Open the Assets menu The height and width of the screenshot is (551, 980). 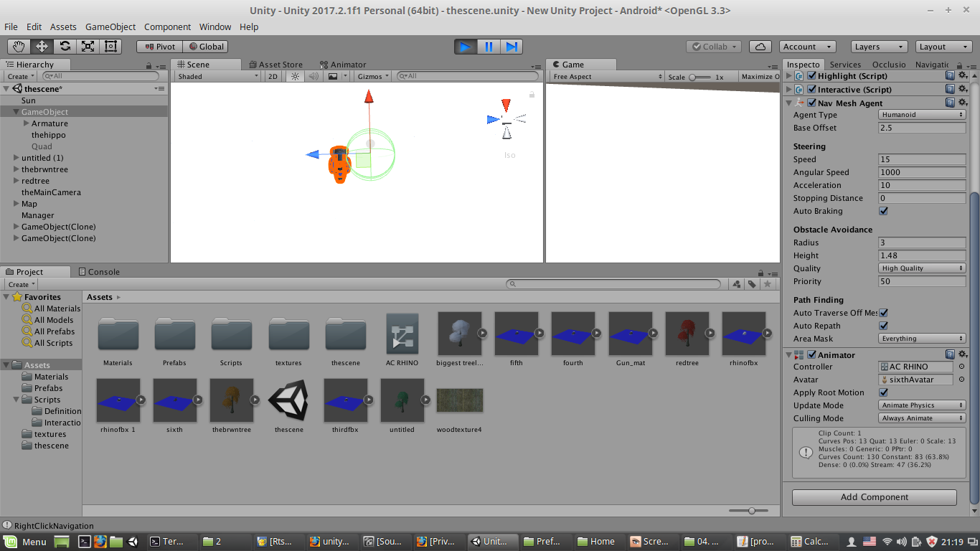click(x=63, y=27)
